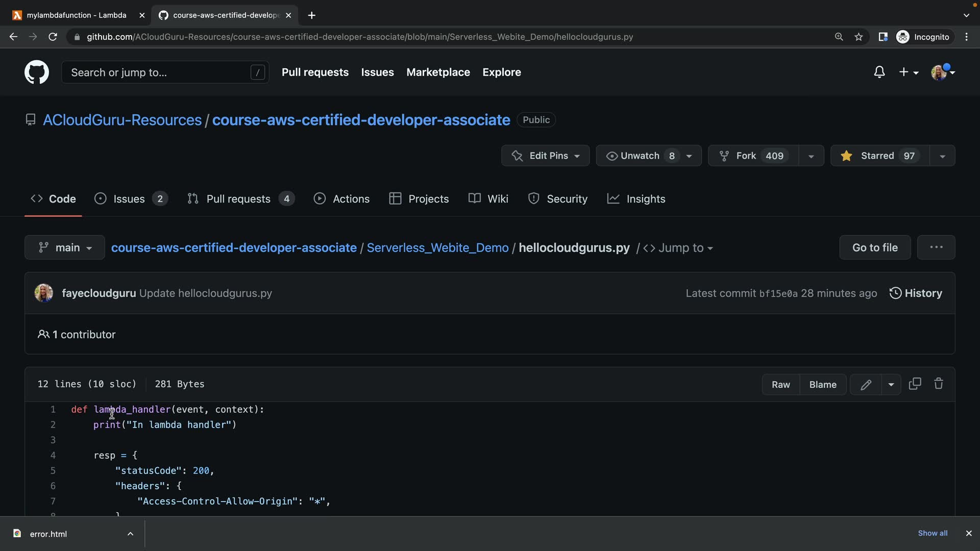Click the GitHub Octocat home logo
980x551 pixels.
click(37, 72)
